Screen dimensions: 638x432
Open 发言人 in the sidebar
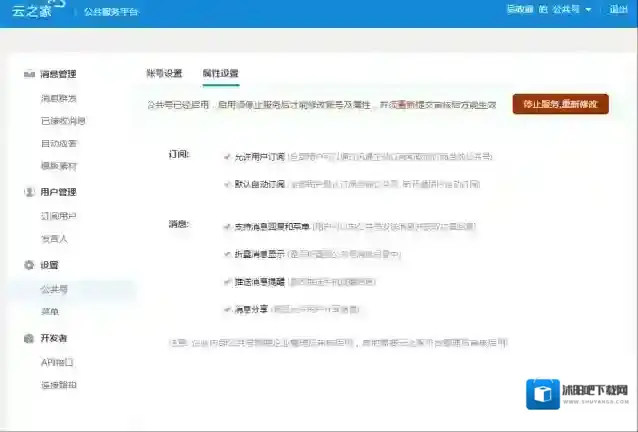(x=54, y=239)
